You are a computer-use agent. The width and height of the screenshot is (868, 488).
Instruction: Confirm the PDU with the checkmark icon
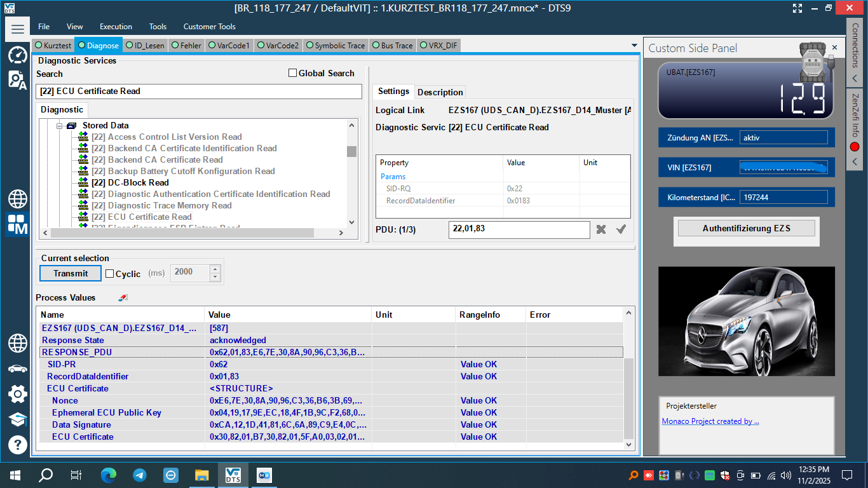(620, 229)
